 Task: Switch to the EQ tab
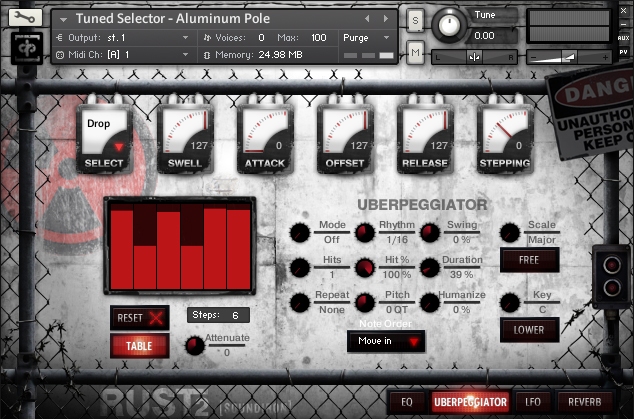[x=407, y=402]
